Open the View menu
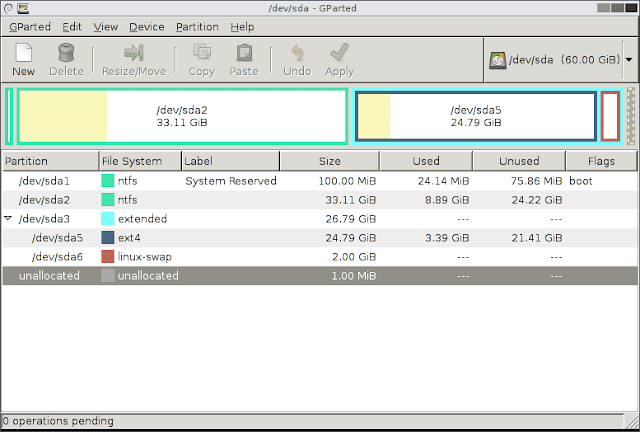 (106, 27)
